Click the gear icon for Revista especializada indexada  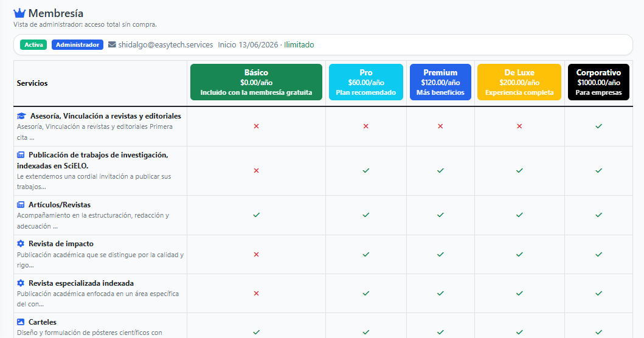21,283
